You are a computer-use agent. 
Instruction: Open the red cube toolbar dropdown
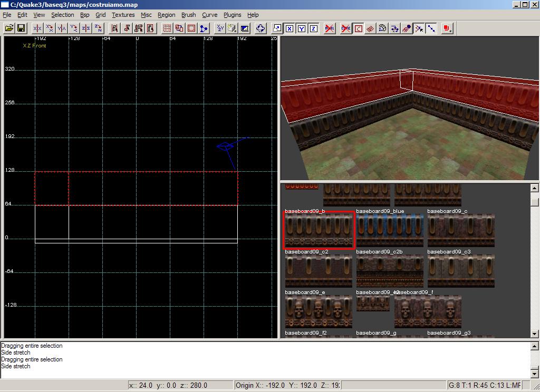click(x=447, y=28)
